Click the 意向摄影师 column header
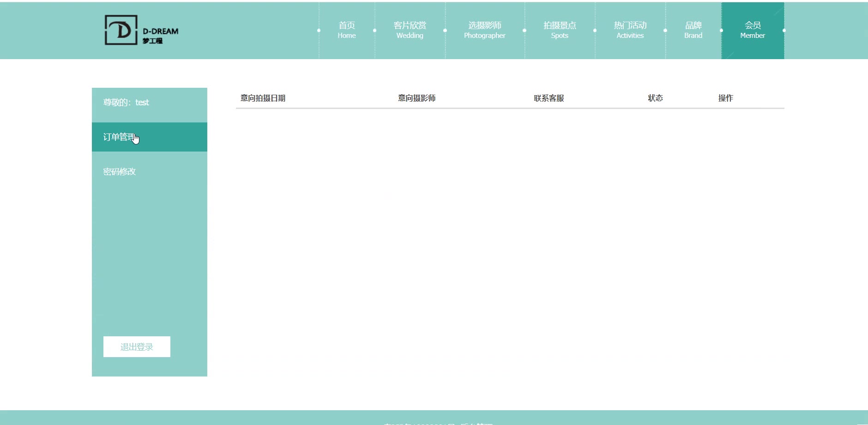This screenshot has height=425, width=868. click(x=416, y=98)
